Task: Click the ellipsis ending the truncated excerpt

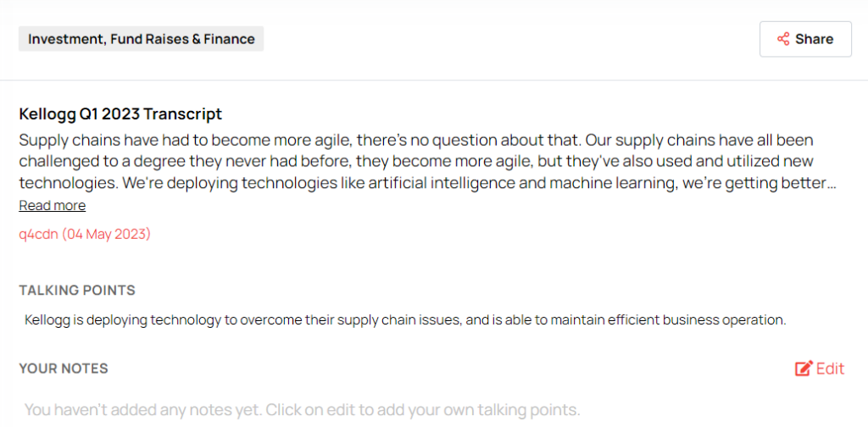Action: 832,183
